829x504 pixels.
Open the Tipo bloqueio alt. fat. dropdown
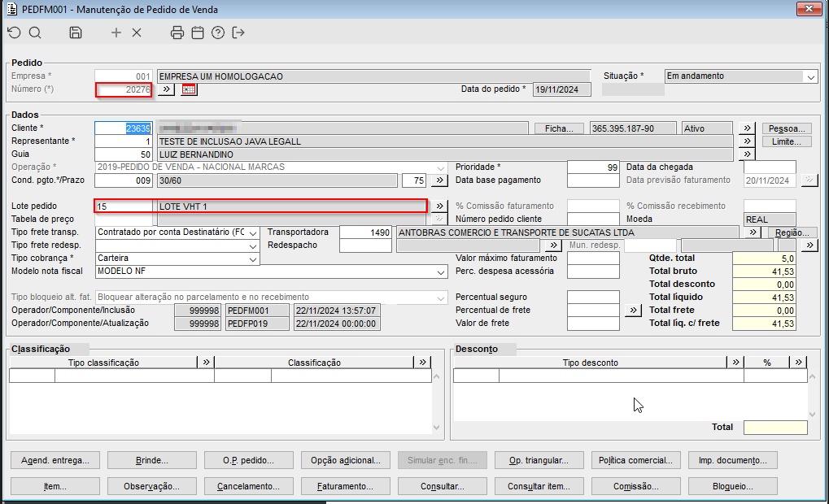(x=441, y=298)
